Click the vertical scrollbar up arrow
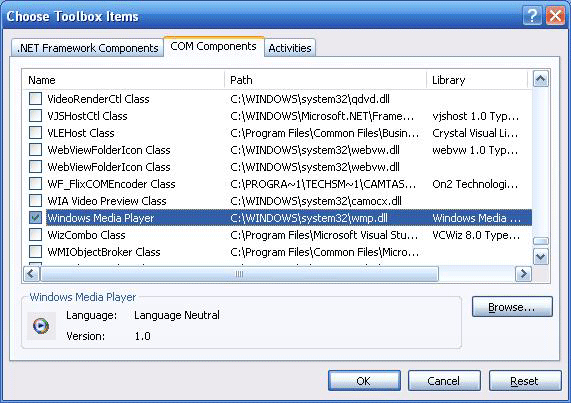571x403 pixels. click(541, 79)
